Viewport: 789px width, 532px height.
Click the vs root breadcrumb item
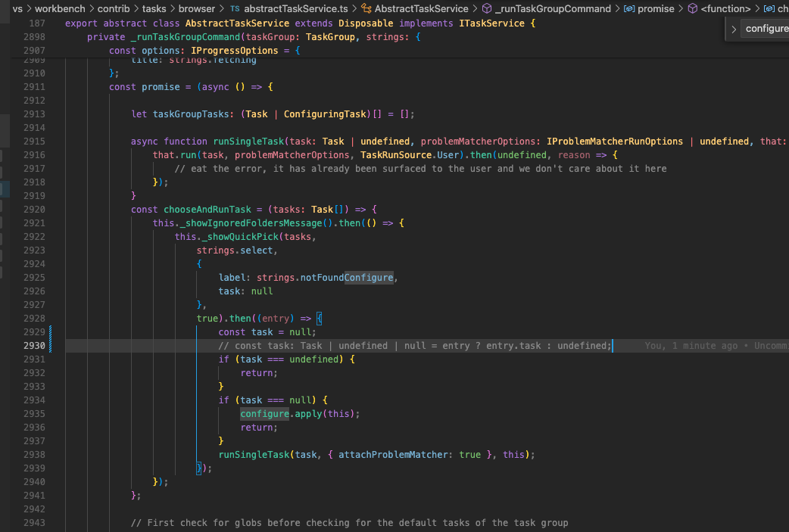17,8
